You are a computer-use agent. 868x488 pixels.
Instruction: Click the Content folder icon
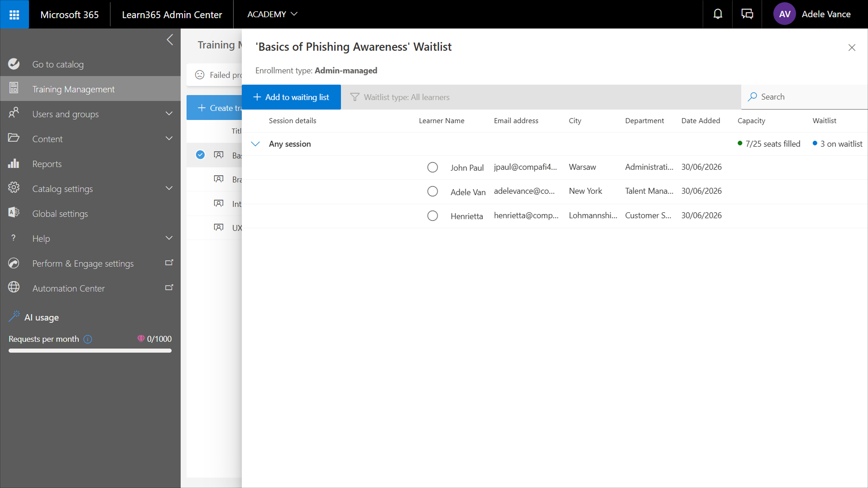(14, 138)
